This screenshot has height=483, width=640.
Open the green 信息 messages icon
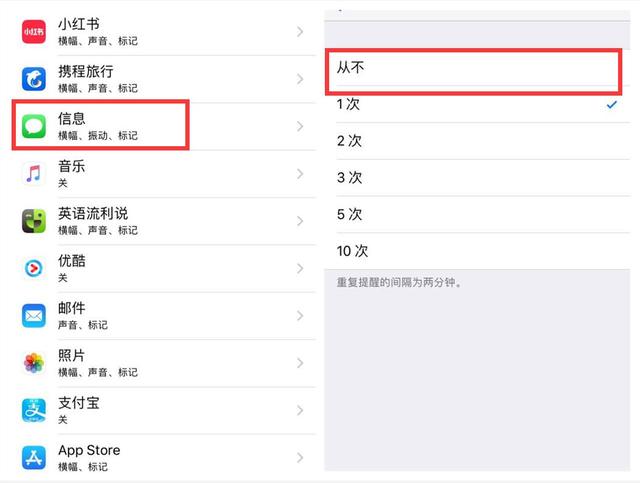point(33,126)
